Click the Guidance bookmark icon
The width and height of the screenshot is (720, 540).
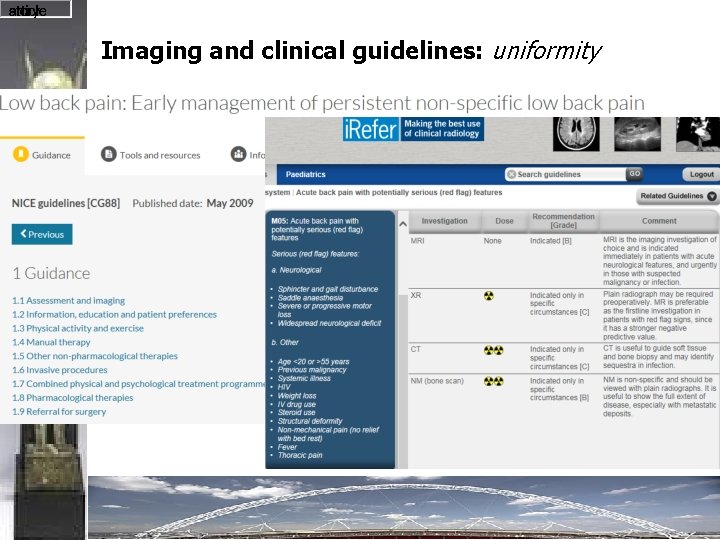click(21, 154)
